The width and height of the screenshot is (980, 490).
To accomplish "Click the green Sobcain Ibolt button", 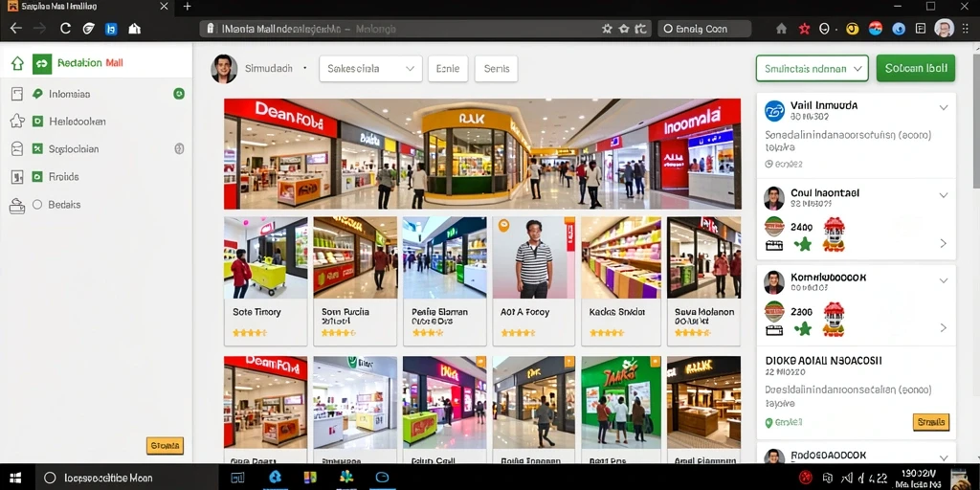I will click(916, 69).
